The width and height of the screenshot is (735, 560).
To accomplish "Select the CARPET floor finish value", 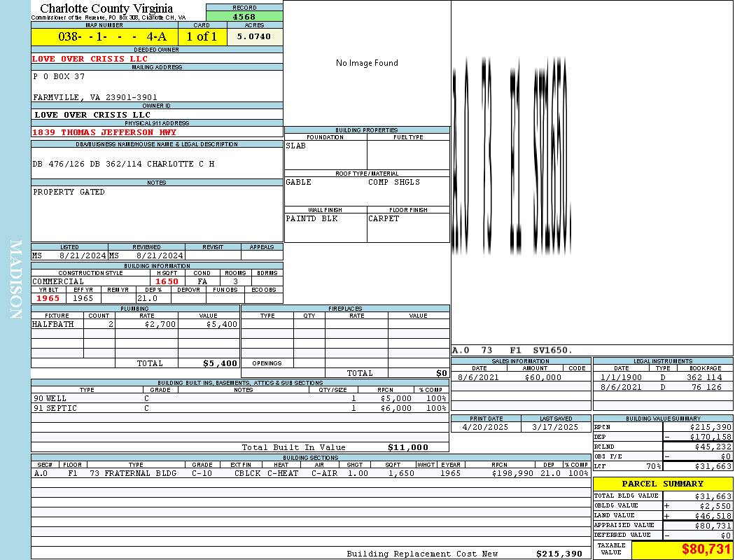I will click(384, 219).
